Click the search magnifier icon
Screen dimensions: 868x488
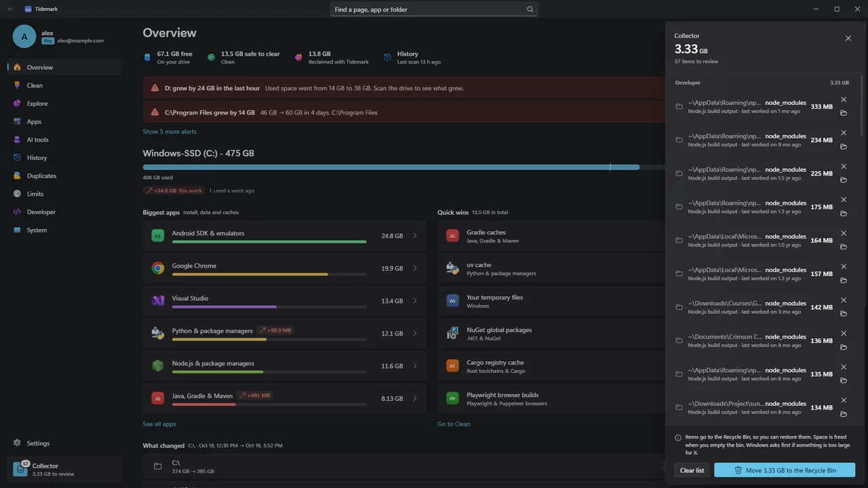click(x=530, y=9)
